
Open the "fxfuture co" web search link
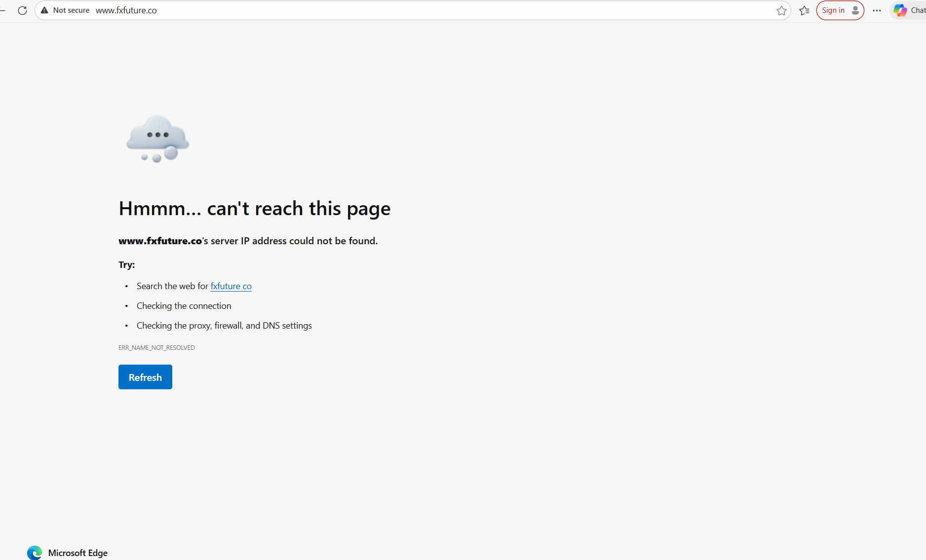[231, 286]
